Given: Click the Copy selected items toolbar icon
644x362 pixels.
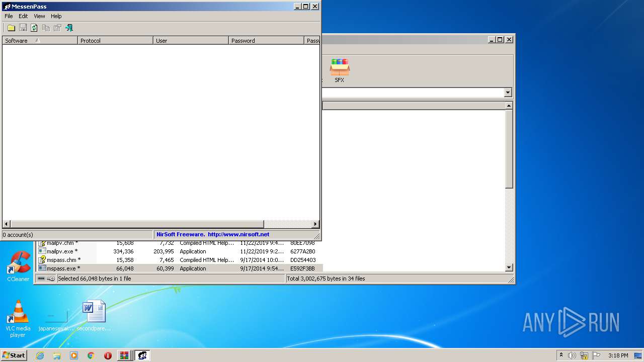Looking at the screenshot, I should pyautogui.click(x=46, y=28).
